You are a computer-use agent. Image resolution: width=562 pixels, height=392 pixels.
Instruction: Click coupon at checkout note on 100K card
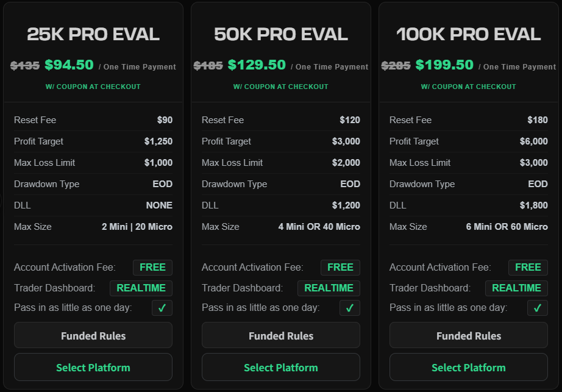tap(469, 87)
